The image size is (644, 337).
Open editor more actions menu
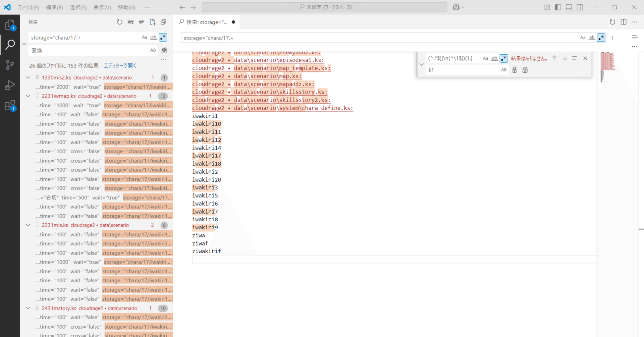point(634,22)
